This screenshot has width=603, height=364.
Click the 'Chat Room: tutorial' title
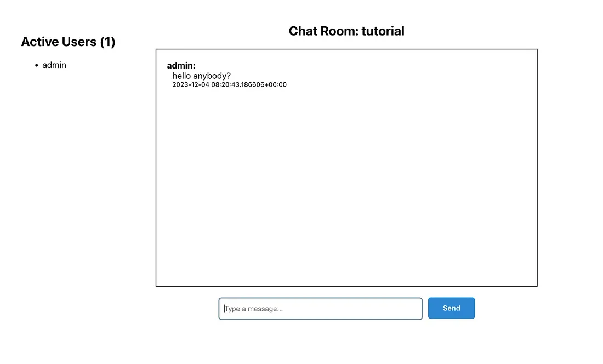[x=346, y=31]
